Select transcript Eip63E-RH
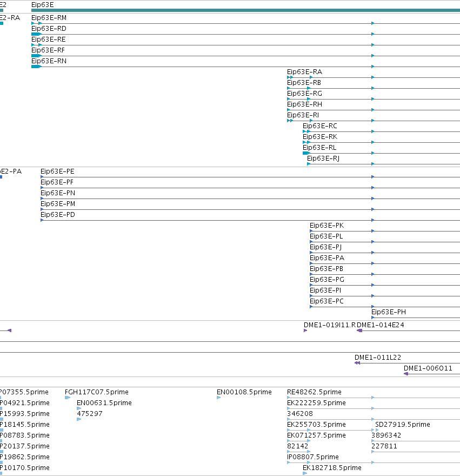Image resolution: width=460 pixels, height=476 pixels. (305, 104)
